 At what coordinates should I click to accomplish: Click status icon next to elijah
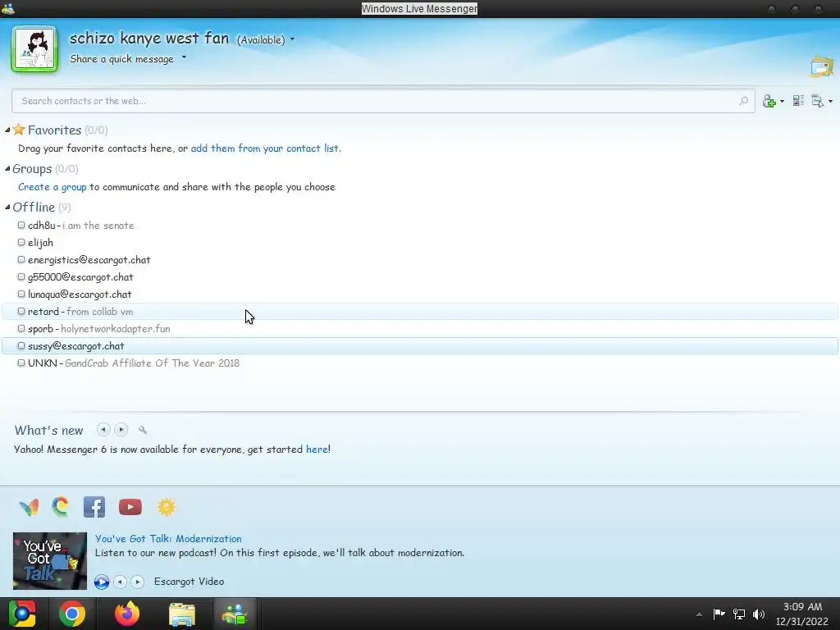click(x=21, y=242)
